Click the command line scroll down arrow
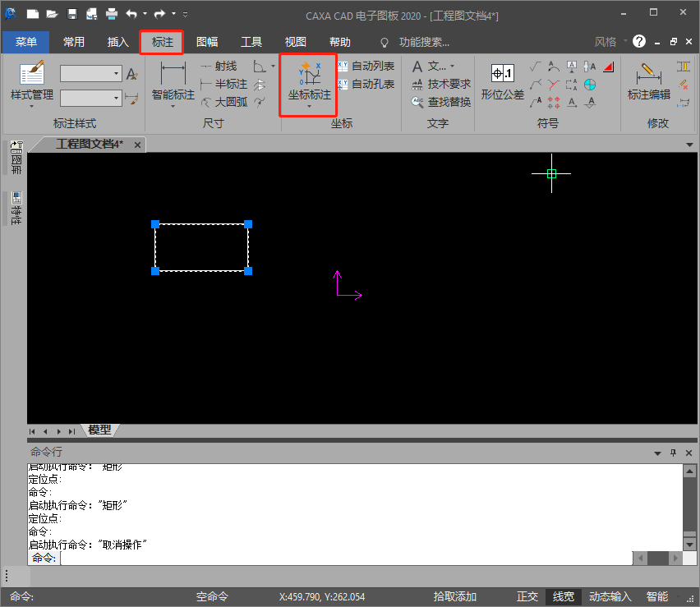700x607 pixels. click(690, 545)
